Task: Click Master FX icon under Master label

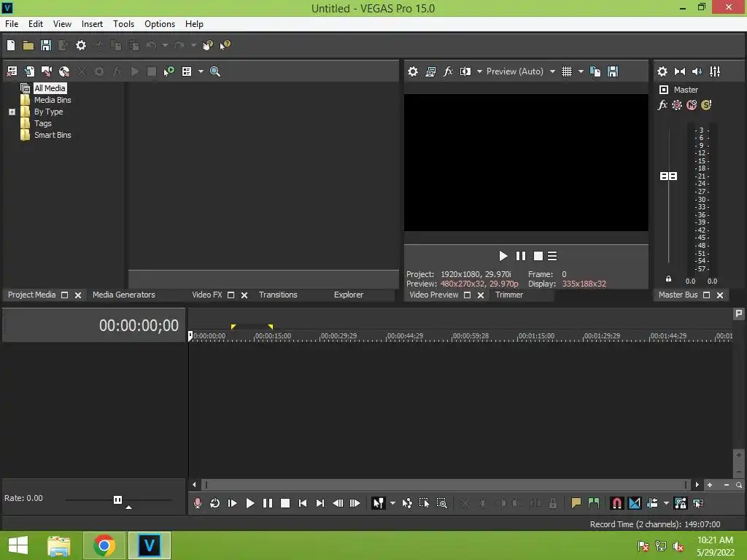Action: [x=662, y=105]
